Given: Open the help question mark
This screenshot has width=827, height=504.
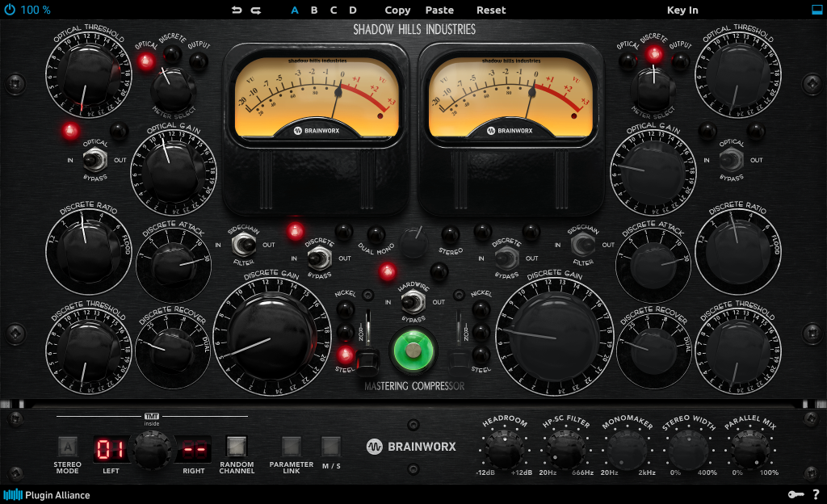Looking at the screenshot, I should [x=816, y=494].
